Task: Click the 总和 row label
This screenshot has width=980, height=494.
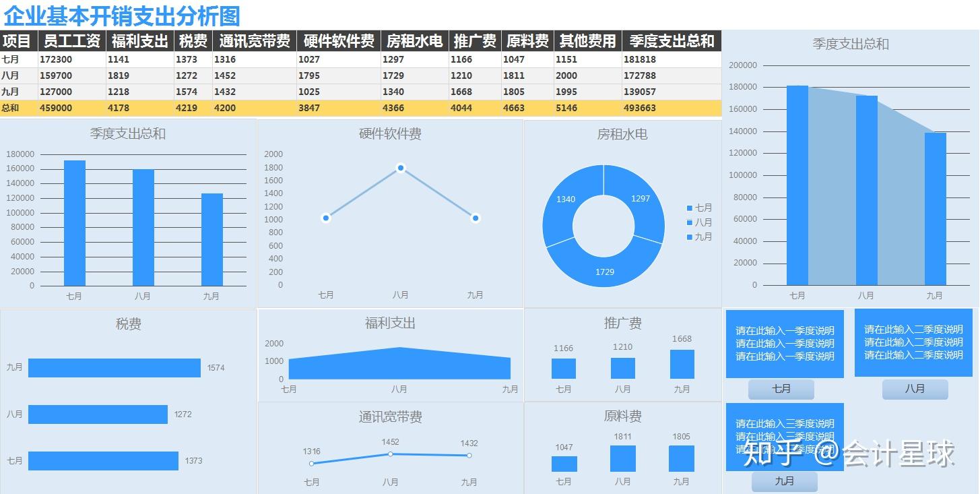Action: click(x=19, y=108)
